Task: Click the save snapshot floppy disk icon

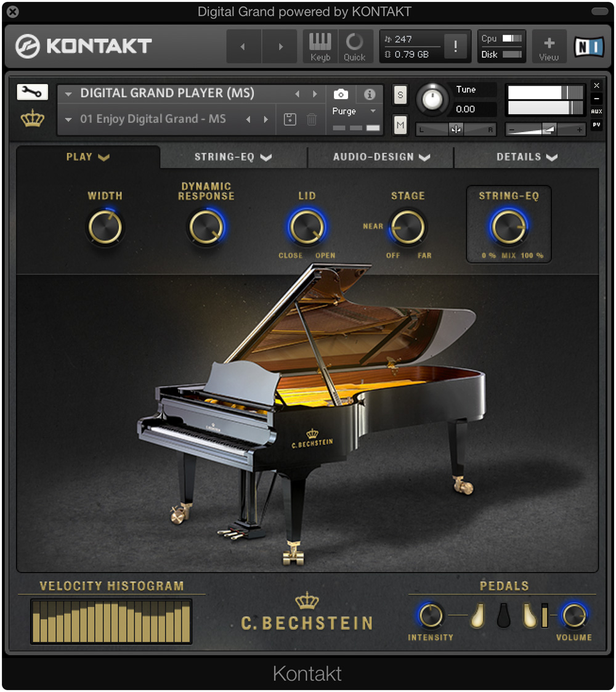Action: [290, 119]
